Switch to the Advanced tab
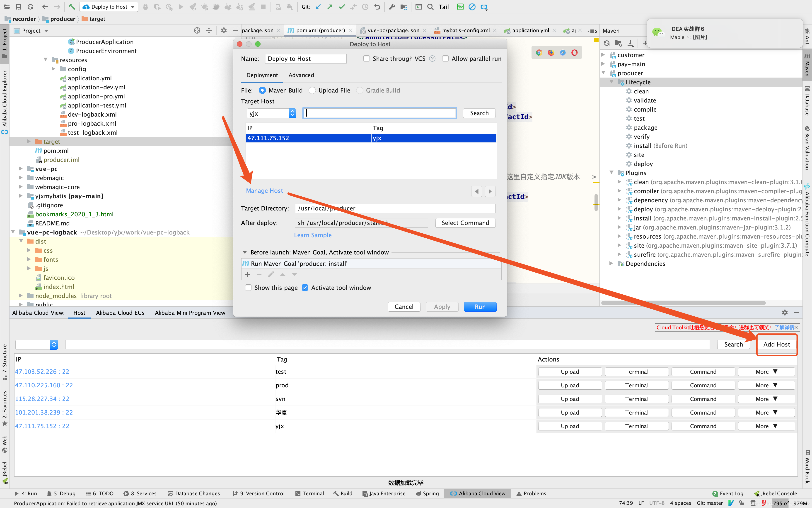 tap(301, 75)
